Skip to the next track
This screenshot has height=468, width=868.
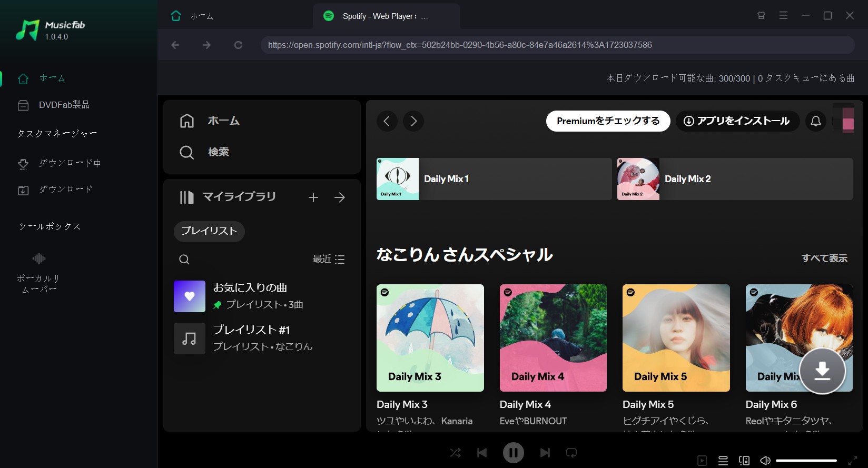[x=545, y=453]
